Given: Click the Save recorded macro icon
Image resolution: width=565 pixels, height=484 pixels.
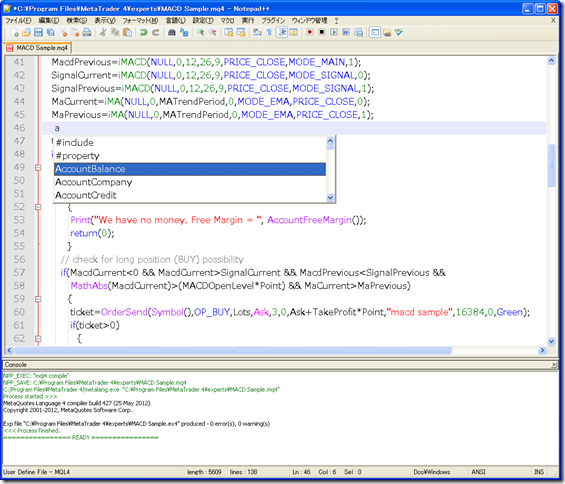Looking at the screenshot, I should [358, 33].
